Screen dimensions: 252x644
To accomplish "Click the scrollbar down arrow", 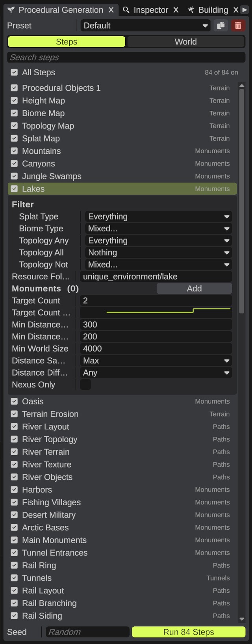I will coord(242,619).
